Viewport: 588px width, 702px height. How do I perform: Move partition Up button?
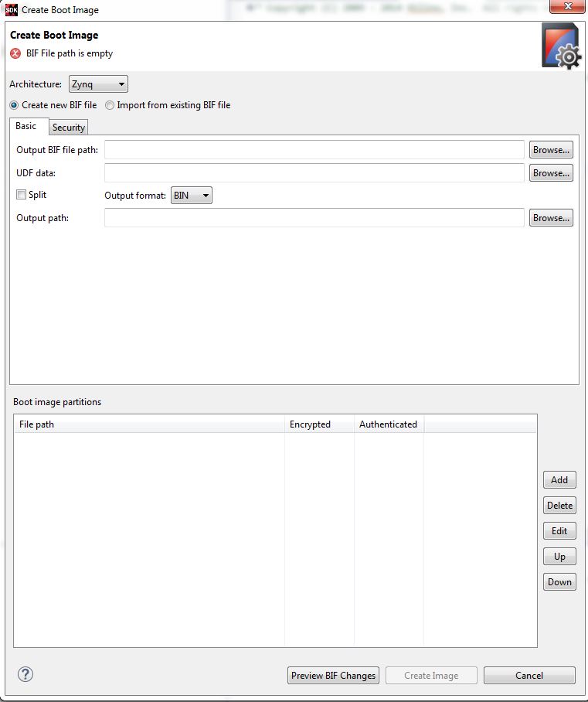point(559,556)
